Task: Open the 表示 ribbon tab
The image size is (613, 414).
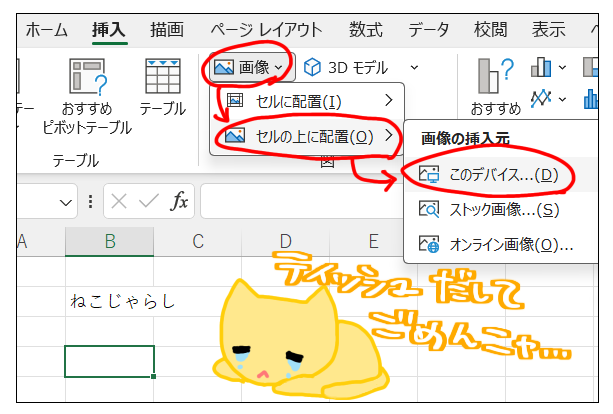Action: pyautogui.click(x=548, y=30)
